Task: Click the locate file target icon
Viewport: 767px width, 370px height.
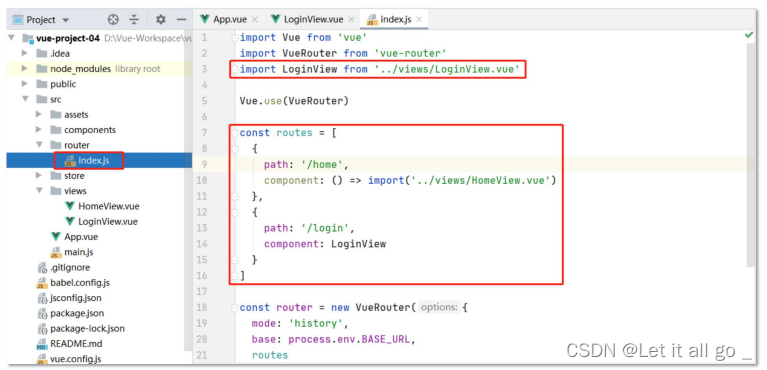Action: point(113,20)
